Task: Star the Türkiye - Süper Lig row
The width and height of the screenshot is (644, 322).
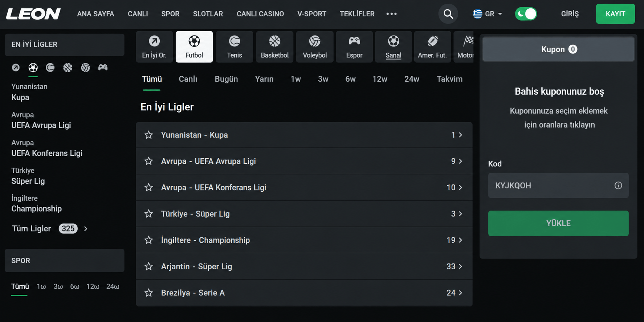Action: pos(148,214)
